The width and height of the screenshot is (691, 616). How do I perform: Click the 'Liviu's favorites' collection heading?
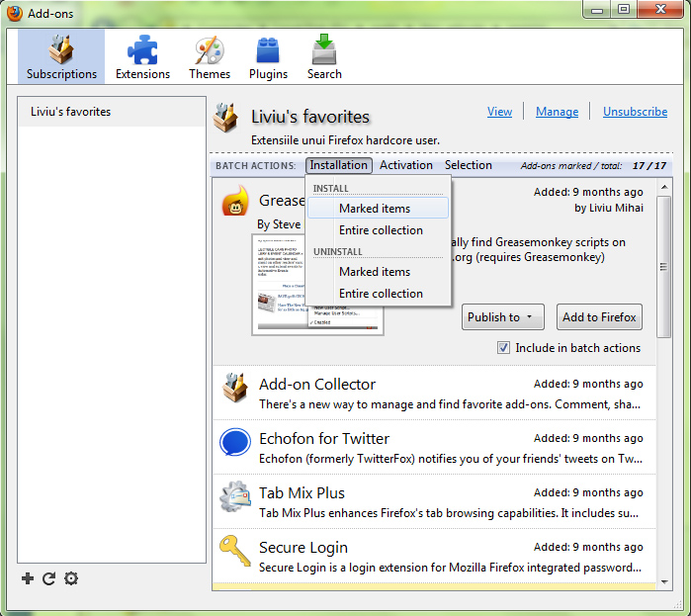(x=310, y=117)
